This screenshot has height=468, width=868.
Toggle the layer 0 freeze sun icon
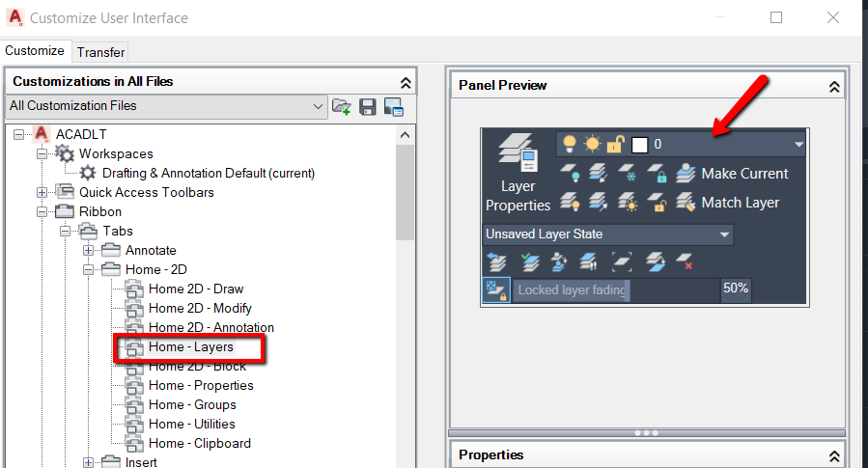coord(592,144)
